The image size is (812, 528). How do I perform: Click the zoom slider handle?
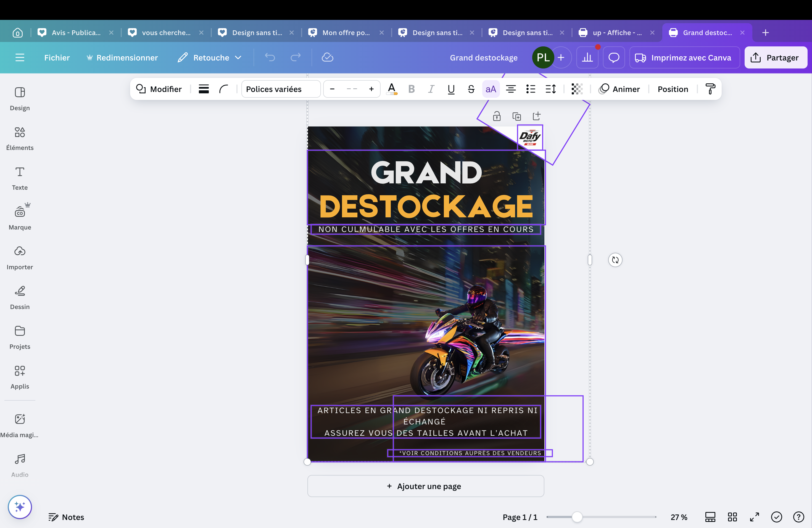pos(577,517)
